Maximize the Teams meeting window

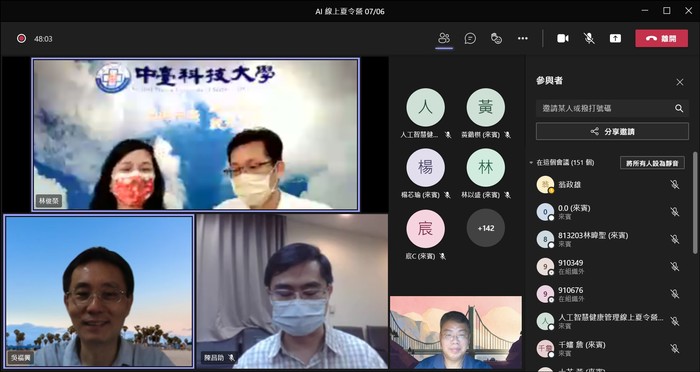coord(667,11)
